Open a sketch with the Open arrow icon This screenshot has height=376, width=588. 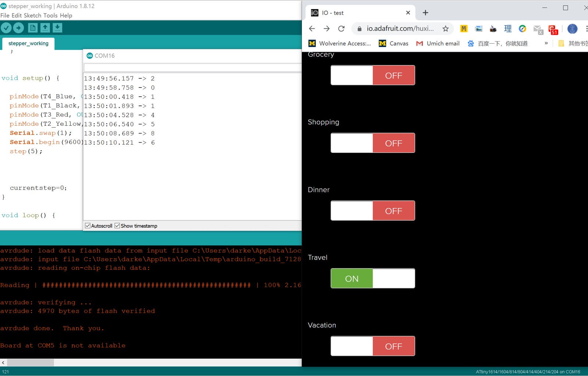pyautogui.click(x=45, y=28)
